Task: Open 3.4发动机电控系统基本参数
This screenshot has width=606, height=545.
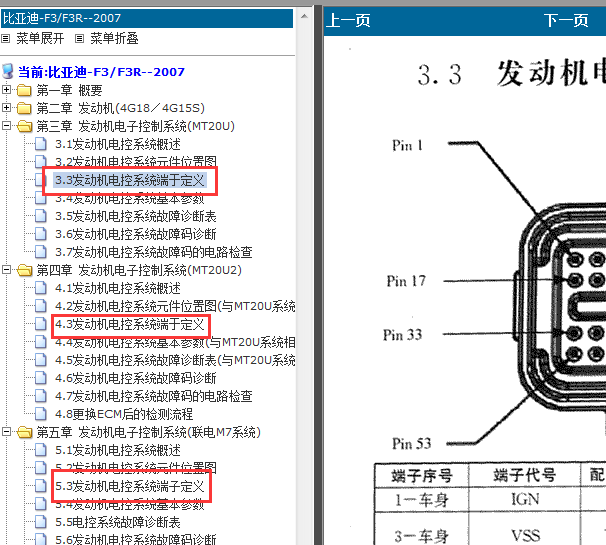Action: tap(129, 199)
